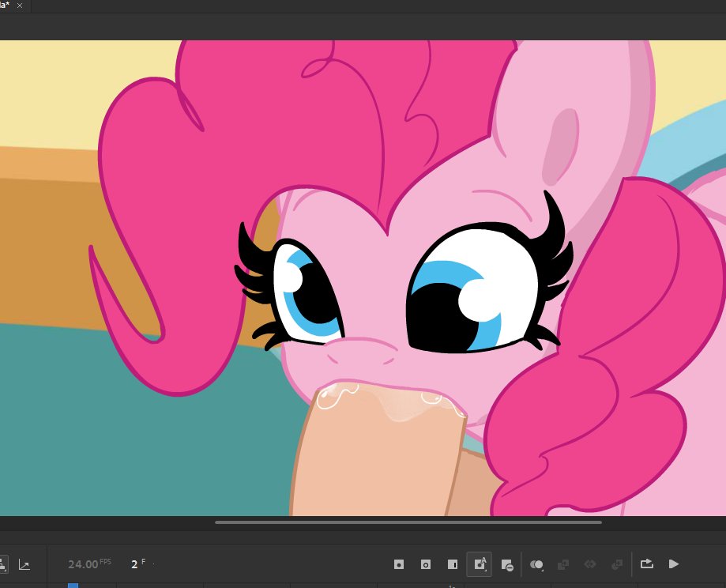This screenshot has height=588, width=726.
Task: Insert a keyframe using timeline button
Action: click(x=399, y=564)
